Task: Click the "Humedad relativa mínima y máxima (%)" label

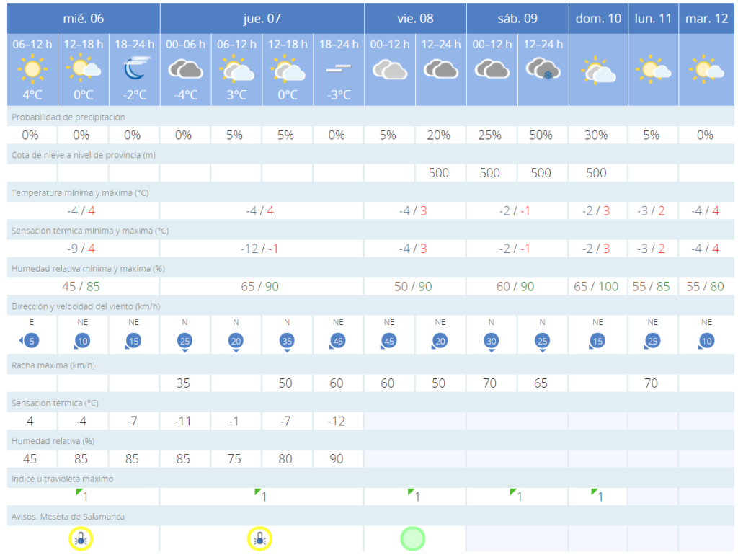Action: (x=88, y=269)
